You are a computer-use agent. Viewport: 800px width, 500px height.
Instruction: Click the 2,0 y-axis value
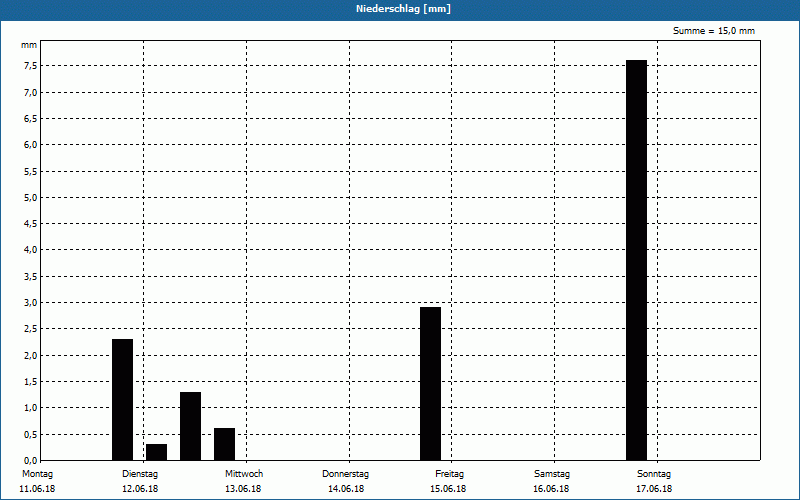pyautogui.click(x=30, y=356)
